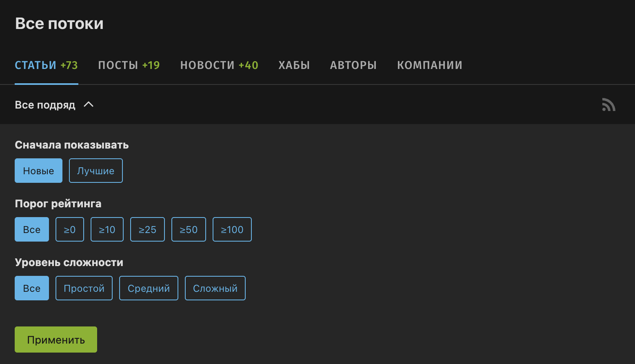This screenshot has height=364, width=635.
Task: Set rating threshold to ≥0
Action: (70, 229)
